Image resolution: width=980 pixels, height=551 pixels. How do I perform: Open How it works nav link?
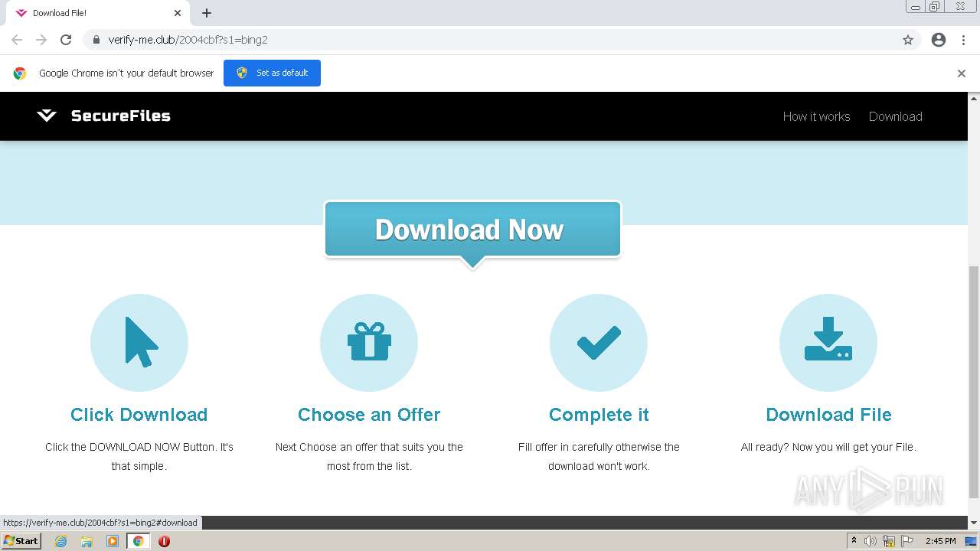[816, 116]
